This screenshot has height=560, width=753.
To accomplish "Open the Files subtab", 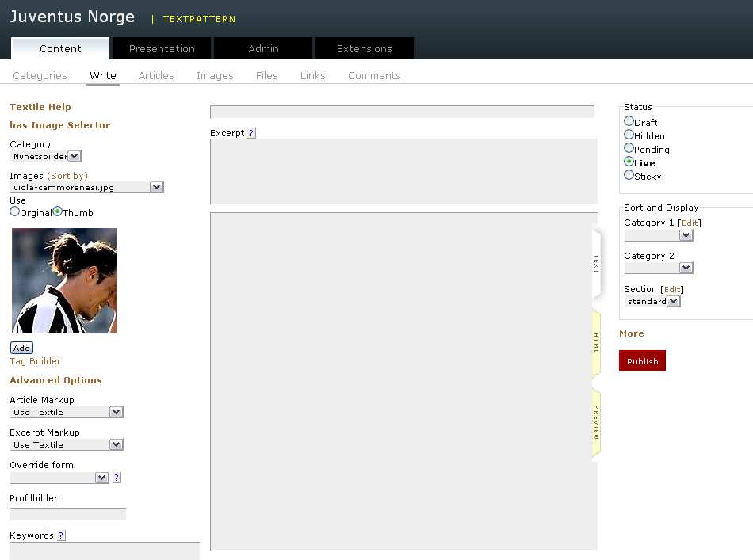I will tap(266, 76).
